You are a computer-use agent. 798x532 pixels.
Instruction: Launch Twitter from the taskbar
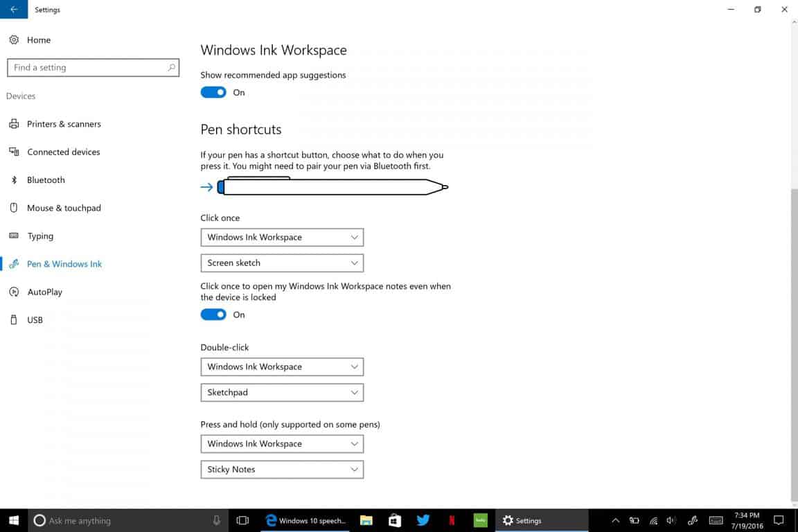point(423,520)
